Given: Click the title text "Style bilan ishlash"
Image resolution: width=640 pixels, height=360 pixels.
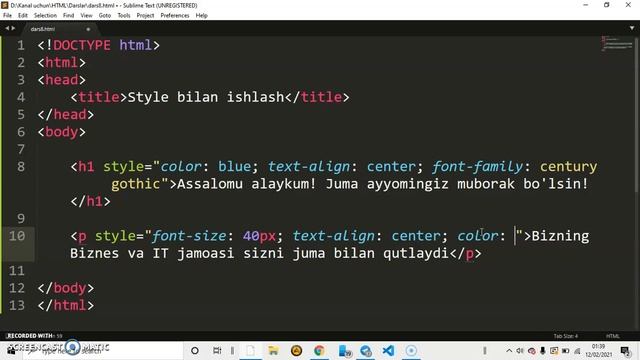Looking at the screenshot, I should pyautogui.click(x=206, y=97).
